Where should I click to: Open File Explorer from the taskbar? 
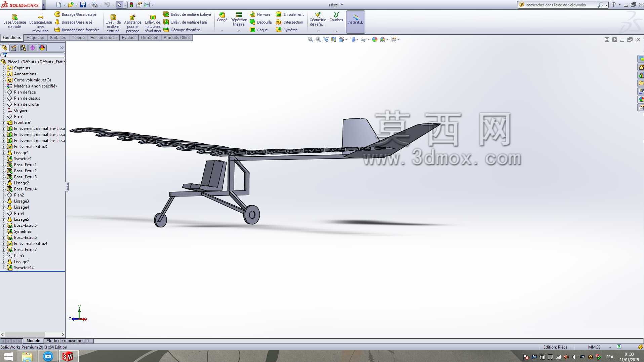coord(27,356)
